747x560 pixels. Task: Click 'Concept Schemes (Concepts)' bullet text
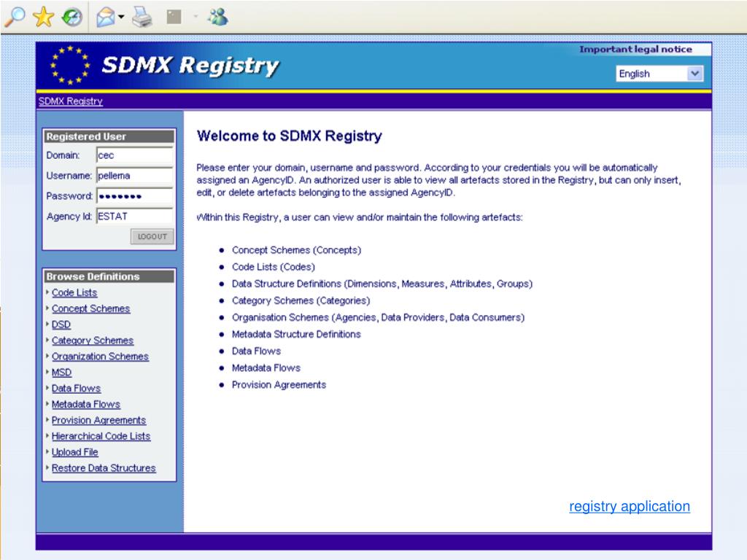click(x=296, y=250)
